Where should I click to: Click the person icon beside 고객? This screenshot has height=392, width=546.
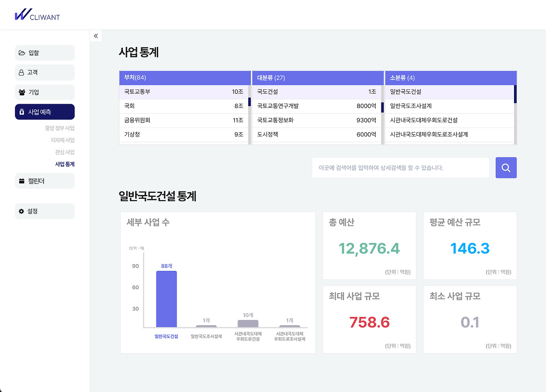(21, 73)
